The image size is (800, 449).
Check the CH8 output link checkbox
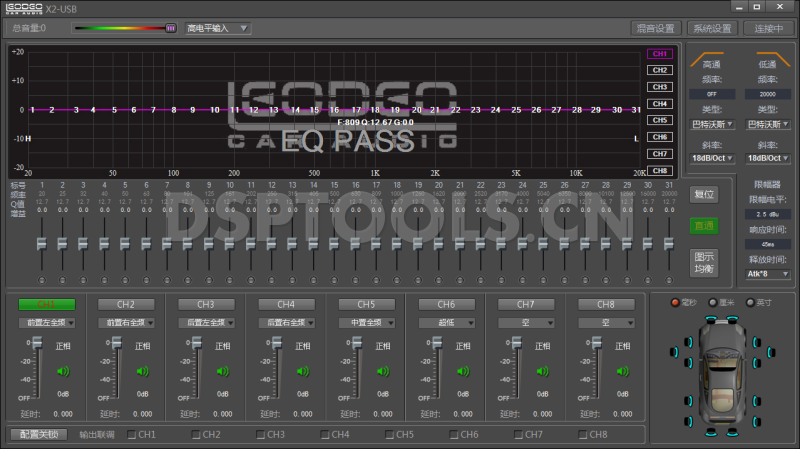pyautogui.click(x=583, y=435)
